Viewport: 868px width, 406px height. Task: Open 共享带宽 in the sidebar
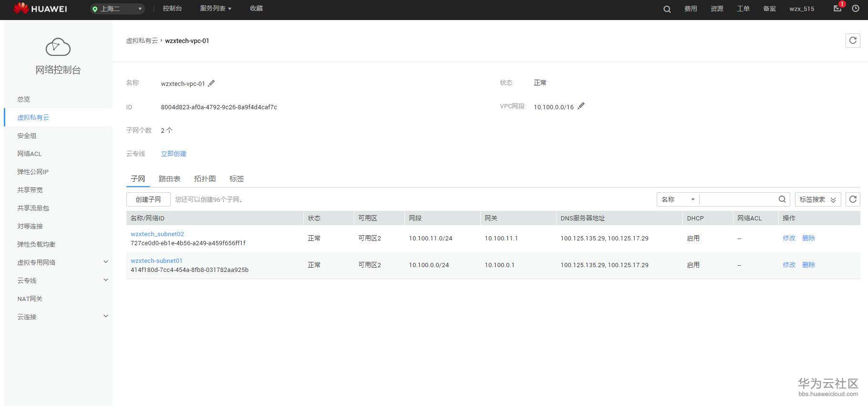click(30, 190)
